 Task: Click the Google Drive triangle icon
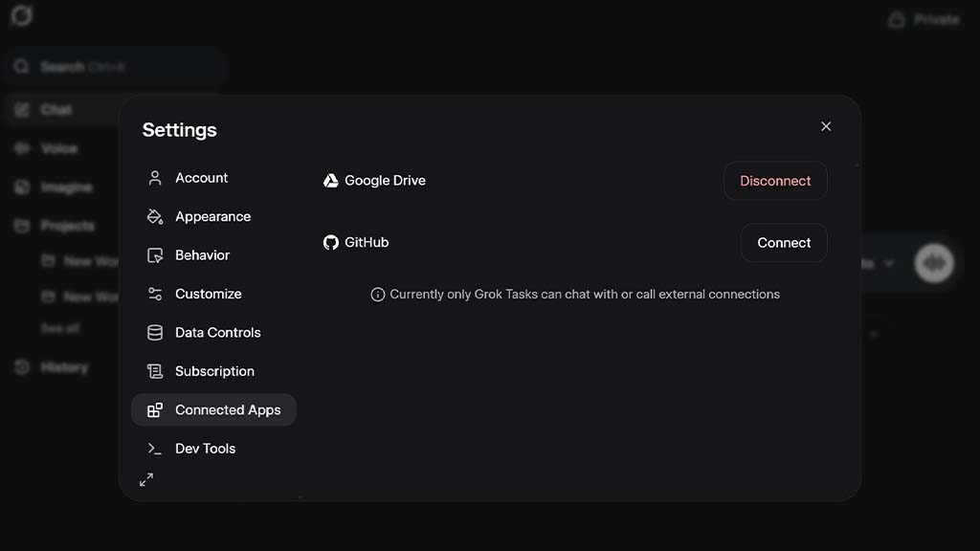331,180
